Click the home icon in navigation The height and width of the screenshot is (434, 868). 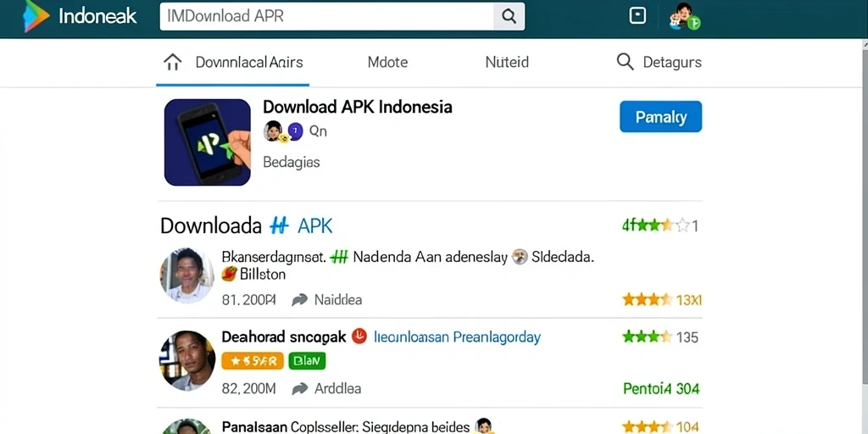pyautogui.click(x=173, y=62)
